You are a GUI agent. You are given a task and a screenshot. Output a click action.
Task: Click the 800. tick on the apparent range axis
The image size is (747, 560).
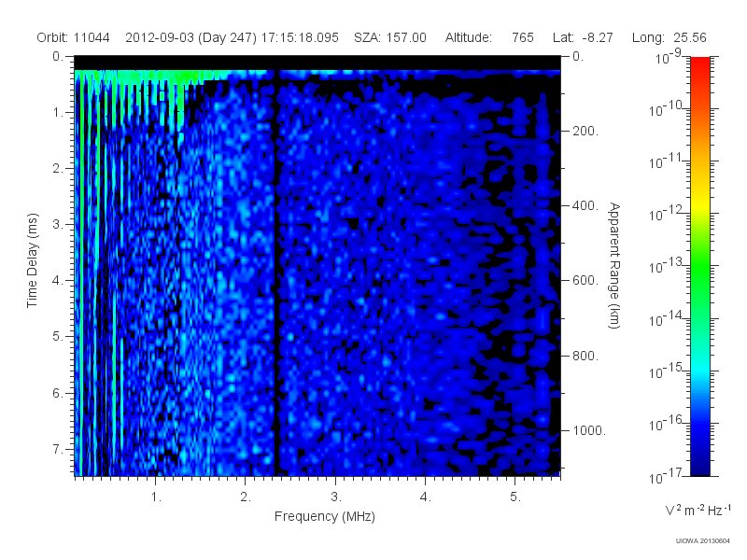click(585, 356)
